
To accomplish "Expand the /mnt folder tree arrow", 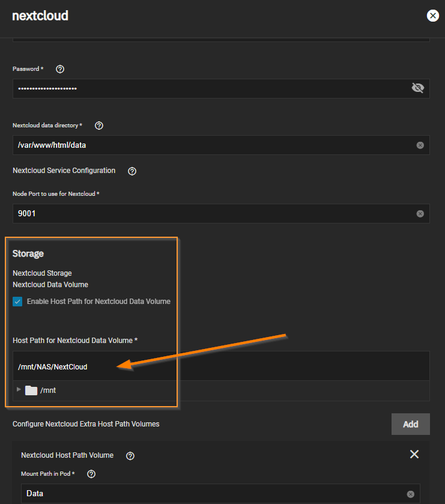I will pos(19,390).
